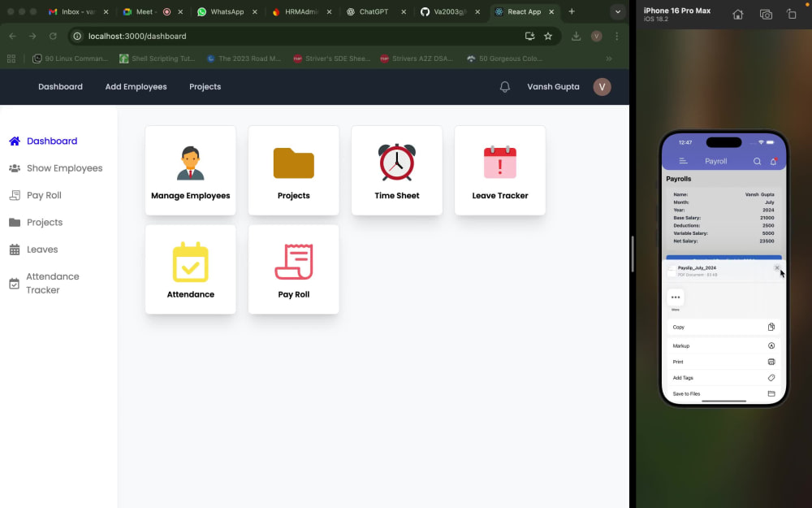Open the Leave Tracker calendar card

499,170
